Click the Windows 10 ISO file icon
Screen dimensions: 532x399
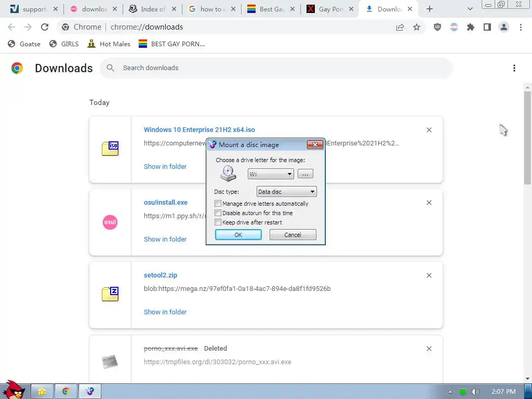(x=110, y=149)
